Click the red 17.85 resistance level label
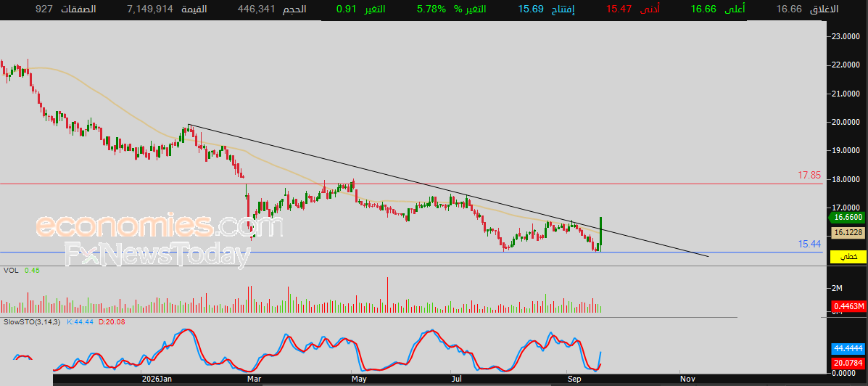Viewport: 868px width, 386px height. (809, 175)
